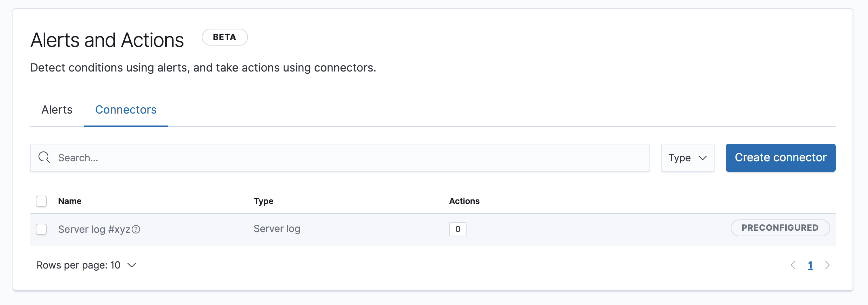Click the PRECONFIGURED badge on the connector row
Screen dimensions: 868x305
780,228
